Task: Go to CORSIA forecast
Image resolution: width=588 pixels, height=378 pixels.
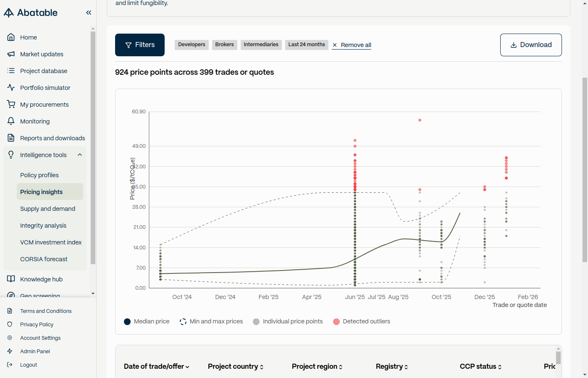Action: coord(44,259)
